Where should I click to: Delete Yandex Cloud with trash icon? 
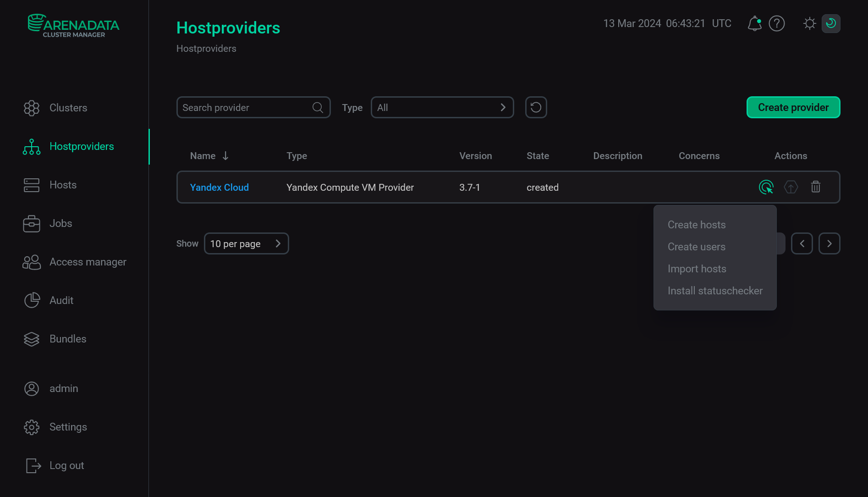816,187
